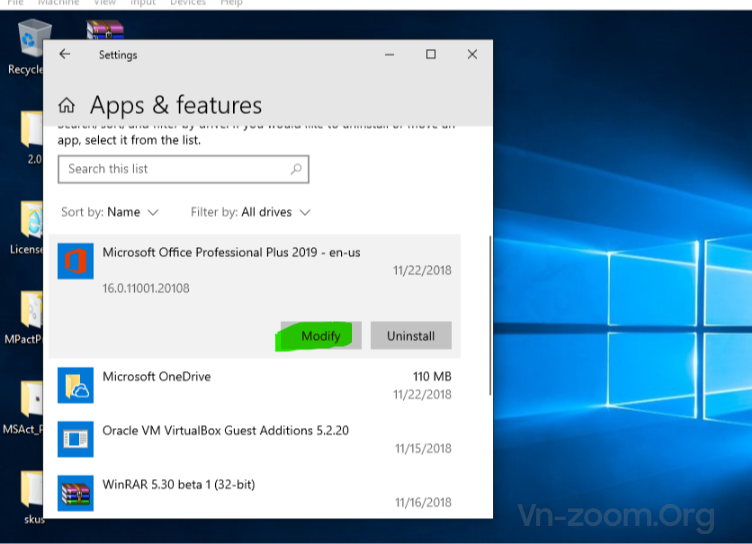752x544 pixels.
Task: Click the magnifier icon in search box
Action: click(x=296, y=169)
